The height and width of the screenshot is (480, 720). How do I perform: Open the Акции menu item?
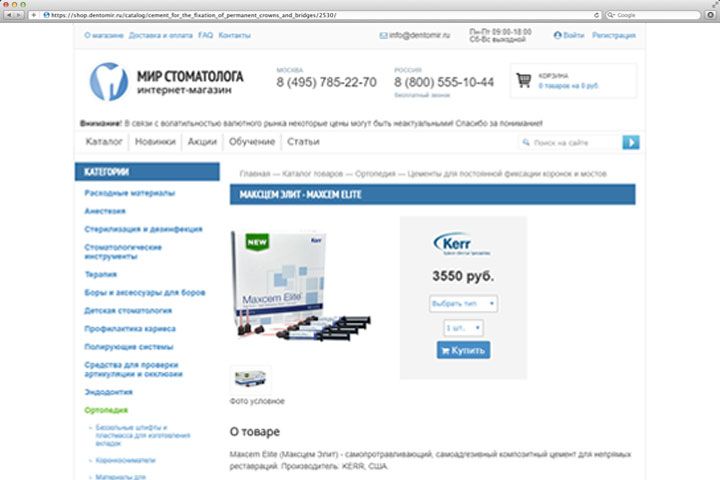202,141
